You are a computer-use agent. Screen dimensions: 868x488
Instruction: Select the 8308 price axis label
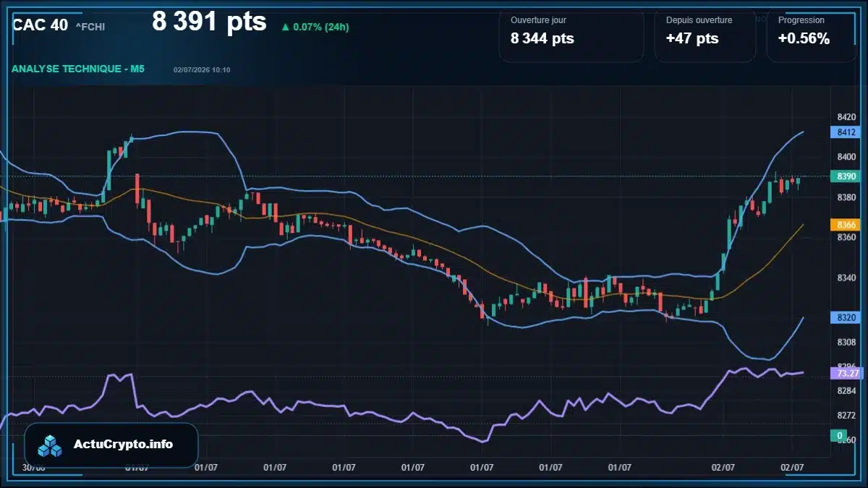[846, 342]
